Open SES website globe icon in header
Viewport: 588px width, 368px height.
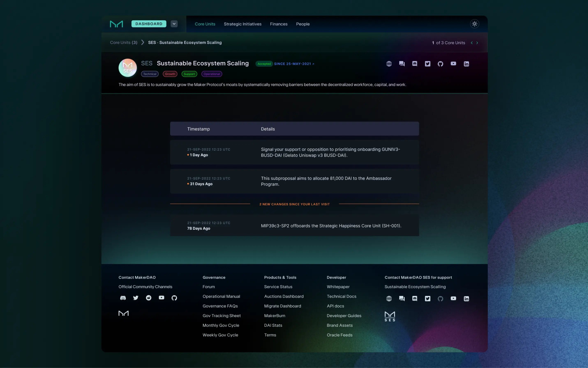pos(389,64)
